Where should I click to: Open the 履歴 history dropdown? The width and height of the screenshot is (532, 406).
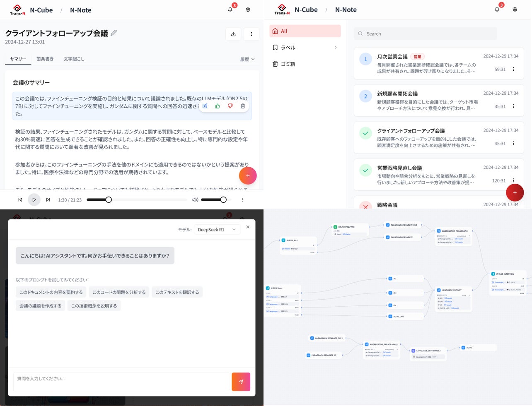[247, 59]
